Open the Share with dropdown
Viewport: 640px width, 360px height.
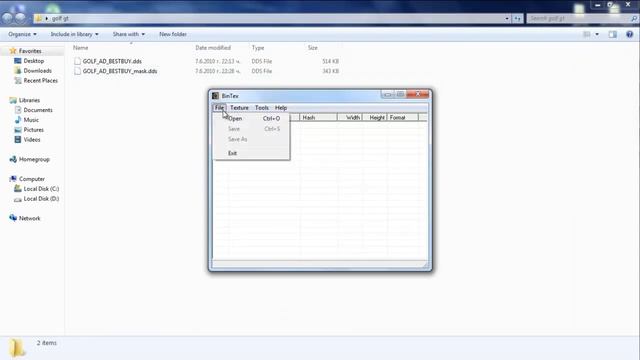coord(129,34)
